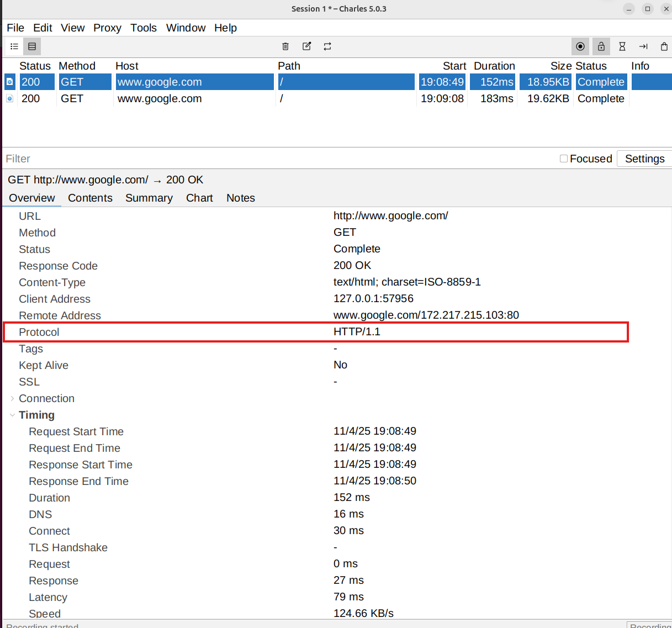Toggle the Record button in toolbar
Image resolution: width=672 pixels, height=628 pixels.
(580, 46)
